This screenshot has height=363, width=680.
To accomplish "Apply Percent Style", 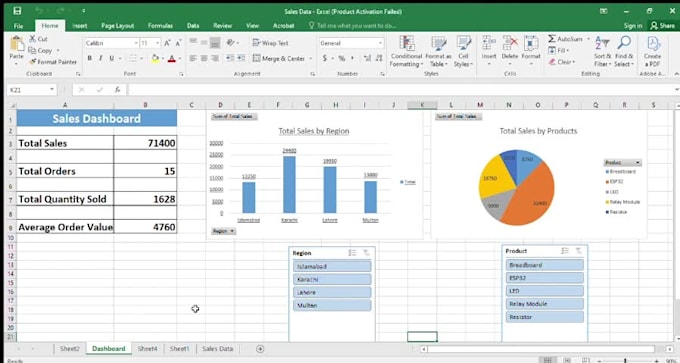I will 342,58.
